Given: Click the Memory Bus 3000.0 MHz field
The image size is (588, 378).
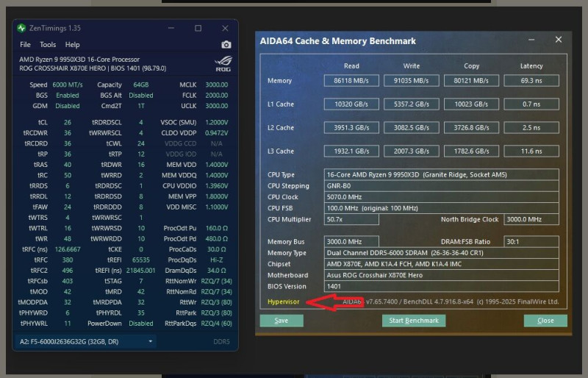Looking at the screenshot, I should point(351,242).
